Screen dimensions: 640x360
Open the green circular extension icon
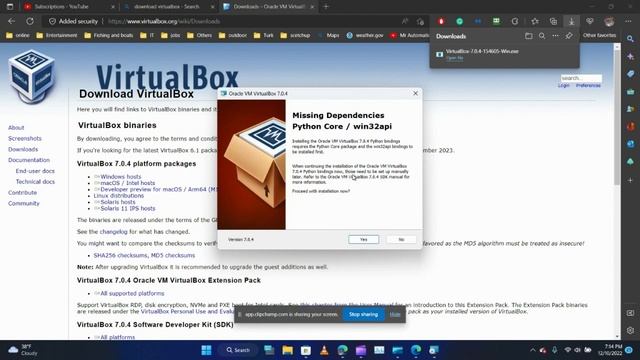(460, 21)
